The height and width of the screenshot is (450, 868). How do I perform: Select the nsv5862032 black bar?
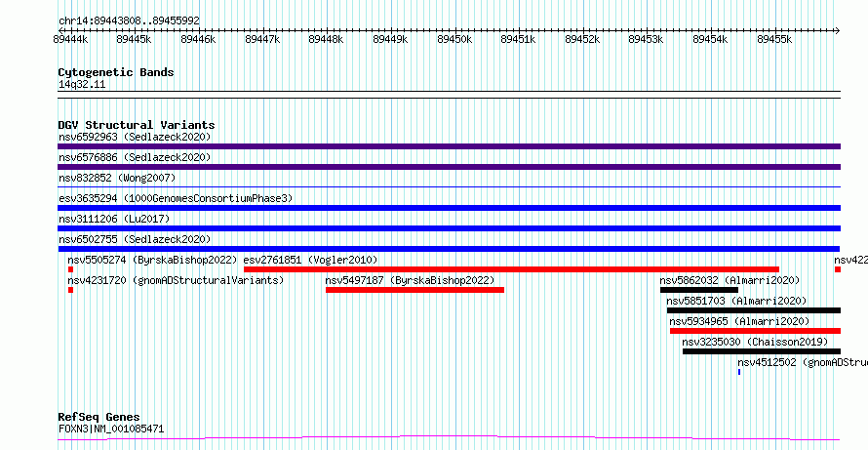[699, 290]
